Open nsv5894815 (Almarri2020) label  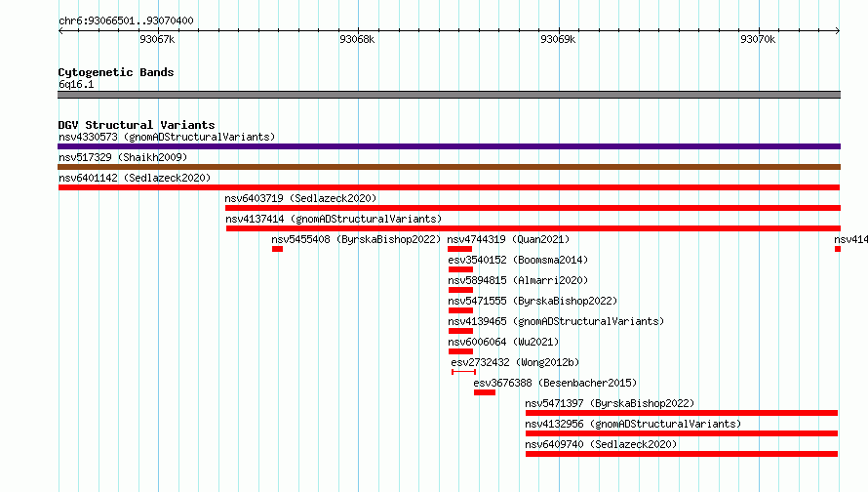click(x=518, y=280)
